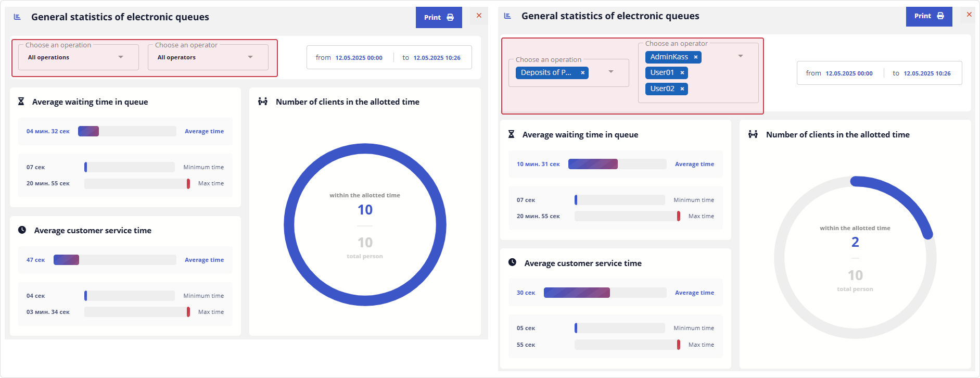Click Average time label beside 47 сек
980x378 pixels.
204,260
